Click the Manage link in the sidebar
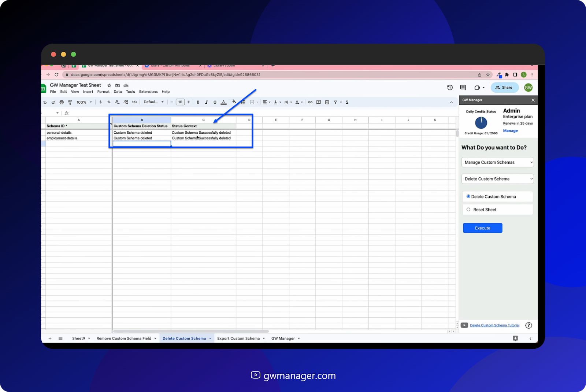586x392 pixels. coord(510,131)
